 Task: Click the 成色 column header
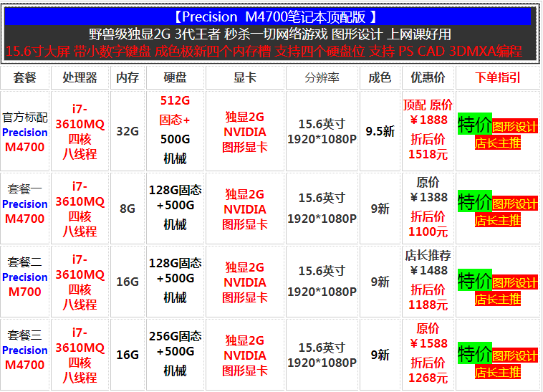tap(380, 77)
